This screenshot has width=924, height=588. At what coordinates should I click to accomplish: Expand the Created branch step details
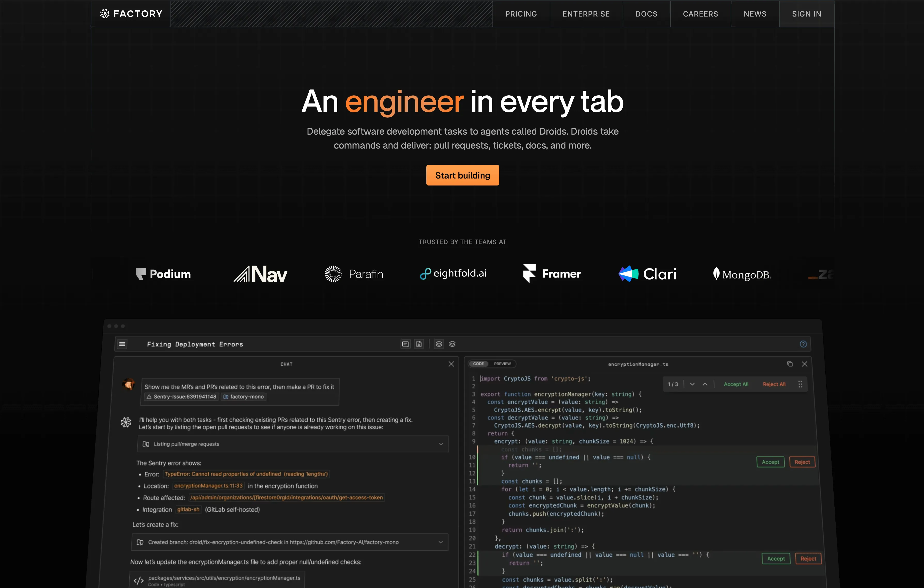click(441, 542)
